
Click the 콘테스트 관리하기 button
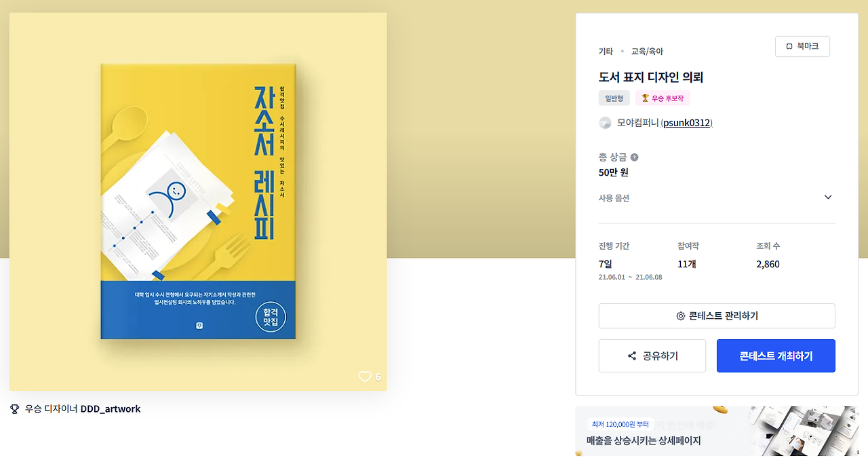tap(717, 316)
